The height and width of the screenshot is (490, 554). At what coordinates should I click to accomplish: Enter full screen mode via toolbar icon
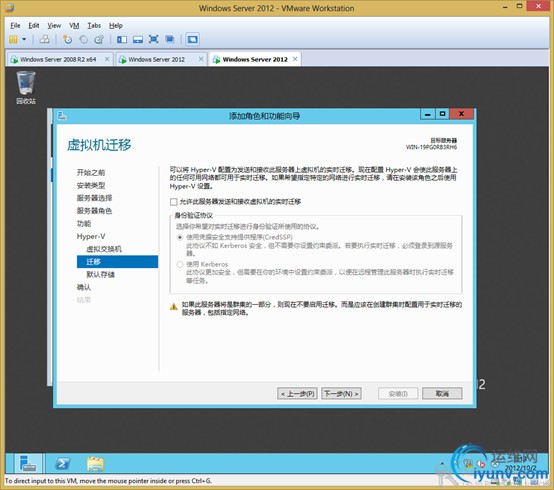click(154, 39)
